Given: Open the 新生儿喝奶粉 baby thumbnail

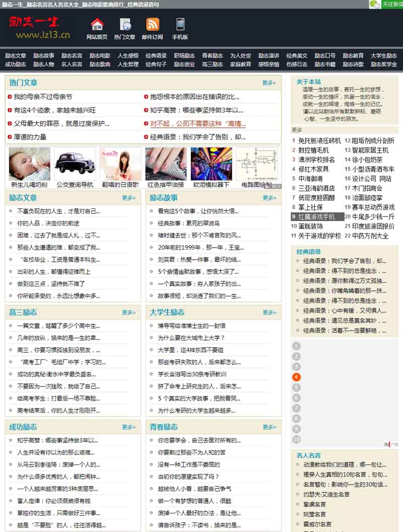Looking at the screenshot, I should click(x=29, y=164).
